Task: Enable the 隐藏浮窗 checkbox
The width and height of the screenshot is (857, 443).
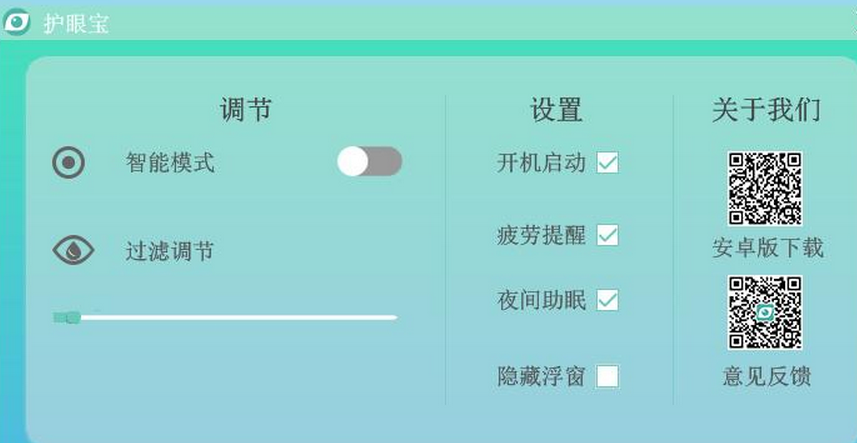Action: tap(607, 376)
